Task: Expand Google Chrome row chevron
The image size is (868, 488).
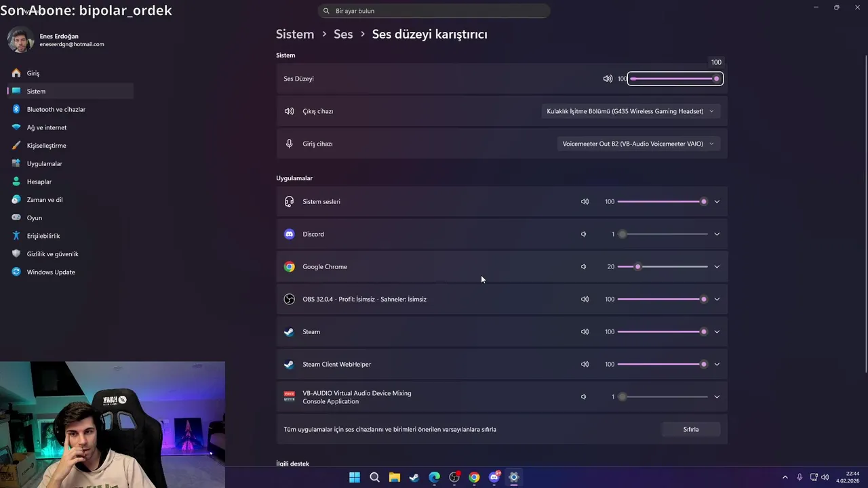Action: point(717,266)
